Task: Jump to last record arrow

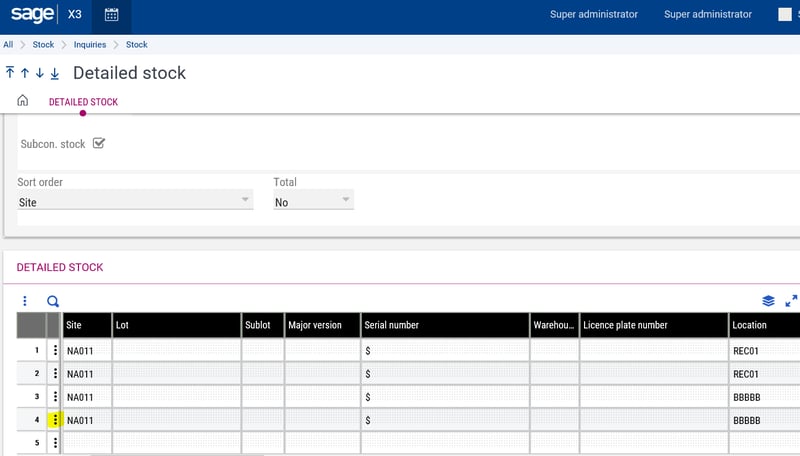Action: coord(55,73)
